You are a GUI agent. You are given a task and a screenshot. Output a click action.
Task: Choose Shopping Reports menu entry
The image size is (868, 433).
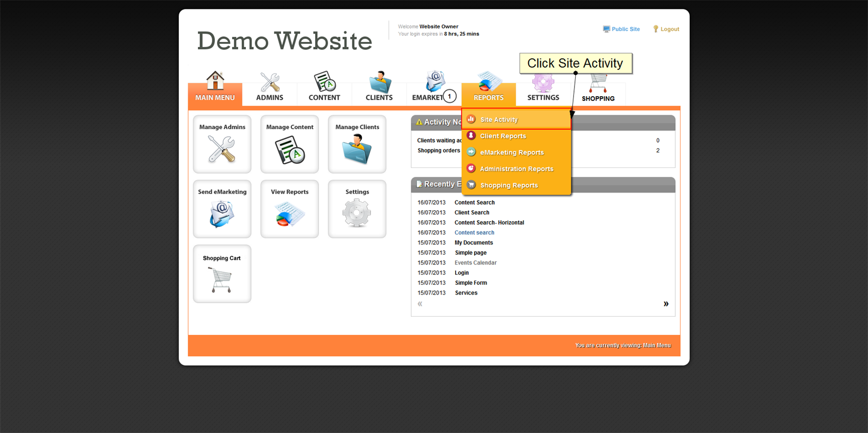pos(509,185)
